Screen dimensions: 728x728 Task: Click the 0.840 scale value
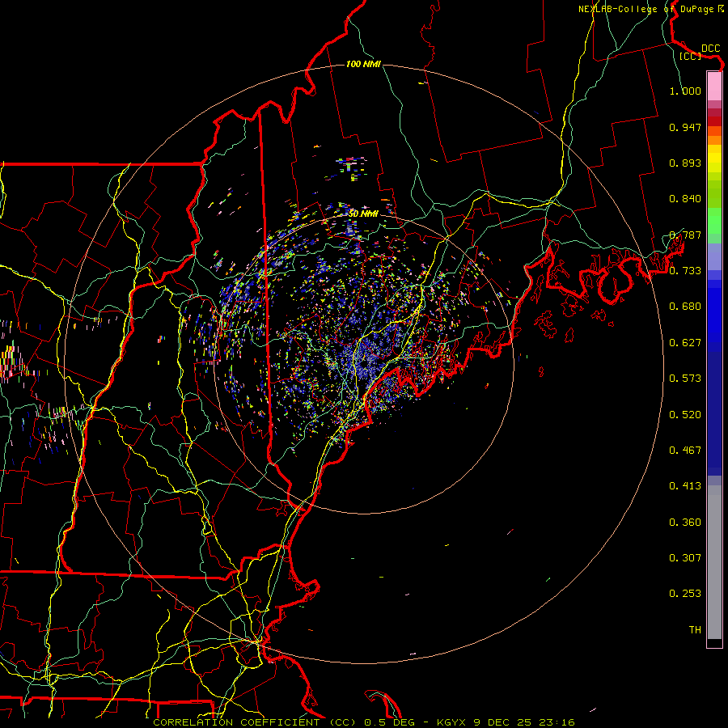(x=685, y=199)
